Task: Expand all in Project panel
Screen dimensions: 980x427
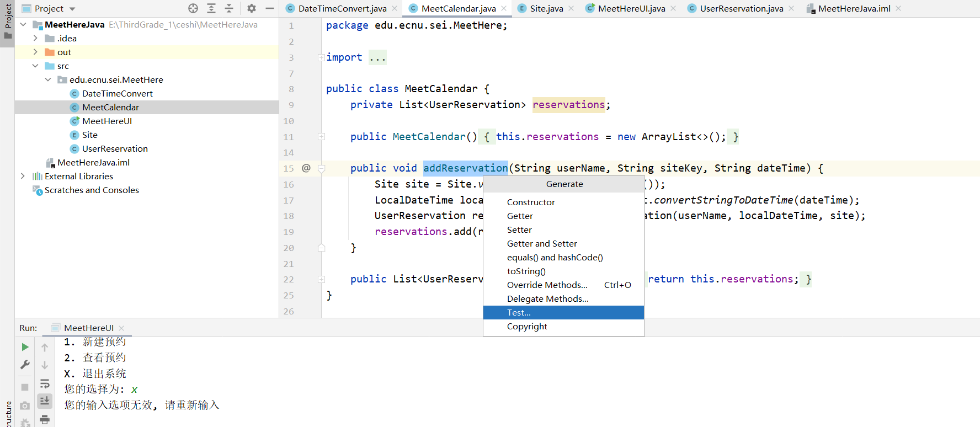Action: point(211,8)
